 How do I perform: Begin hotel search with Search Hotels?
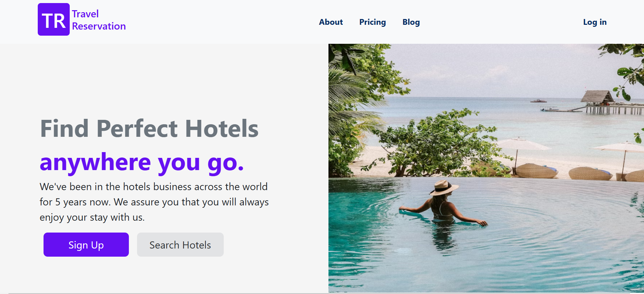[180, 244]
